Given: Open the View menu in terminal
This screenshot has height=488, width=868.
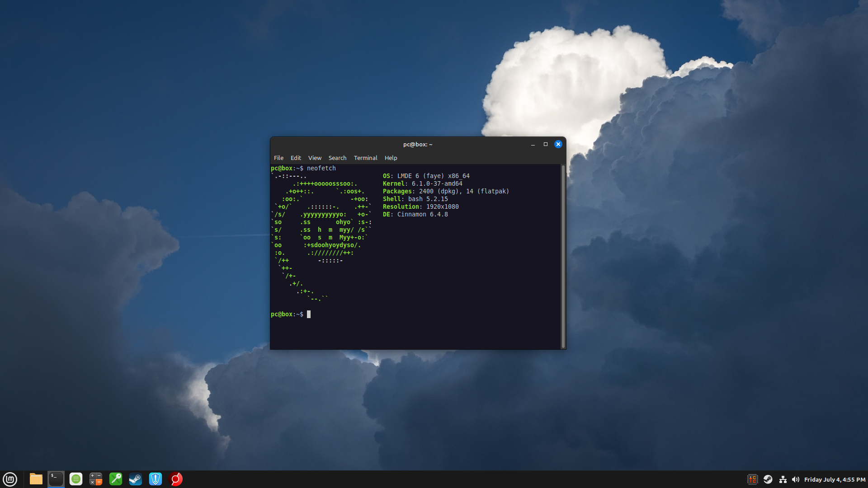Looking at the screenshot, I should tap(315, 158).
